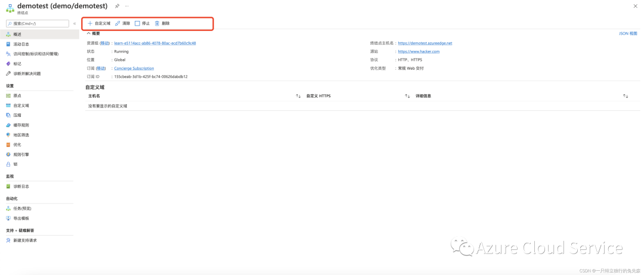This screenshot has width=644, height=275.
Task: Click the demotest (demo/demotest) page title
Action: coord(63,6)
